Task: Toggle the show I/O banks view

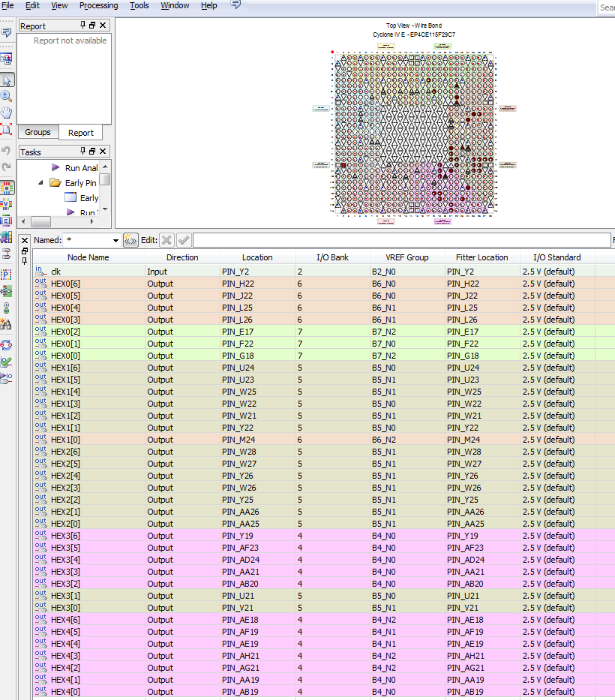Action: [7, 188]
